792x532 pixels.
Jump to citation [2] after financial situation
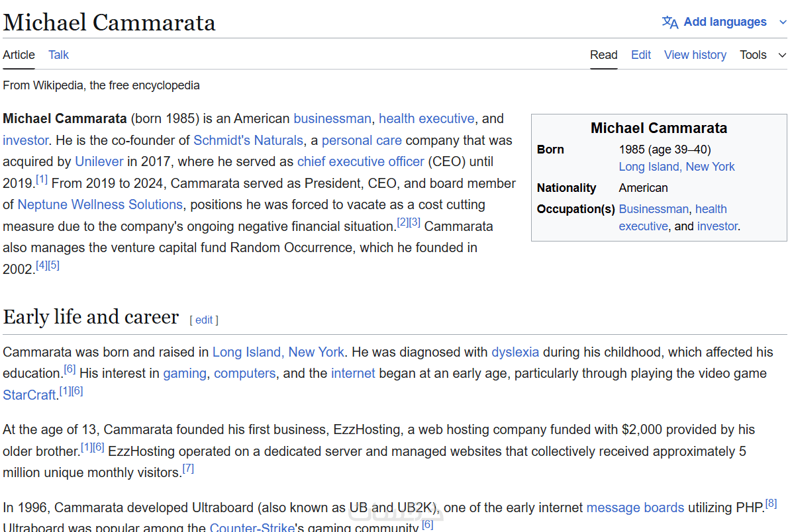pos(403,222)
